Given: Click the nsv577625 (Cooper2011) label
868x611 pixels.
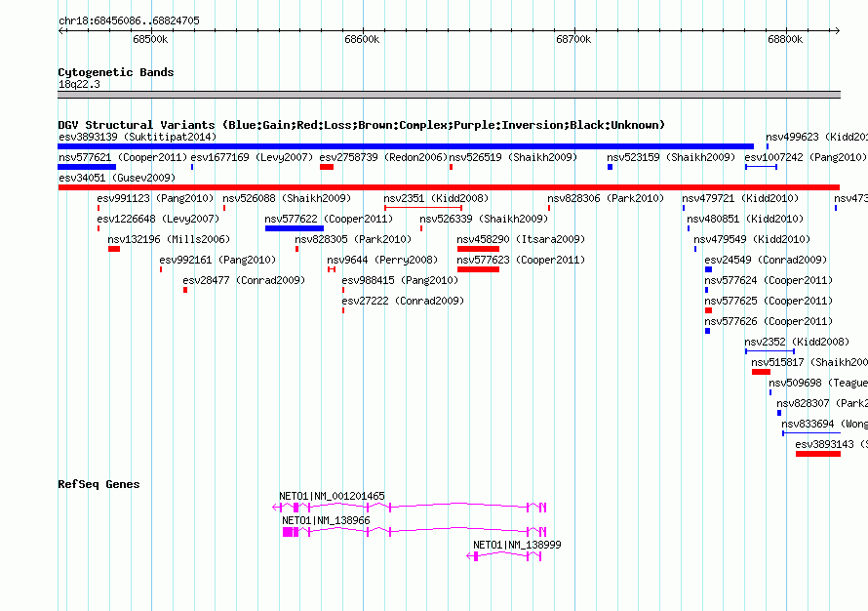Looking at the screenshot, I should (769, 301).
